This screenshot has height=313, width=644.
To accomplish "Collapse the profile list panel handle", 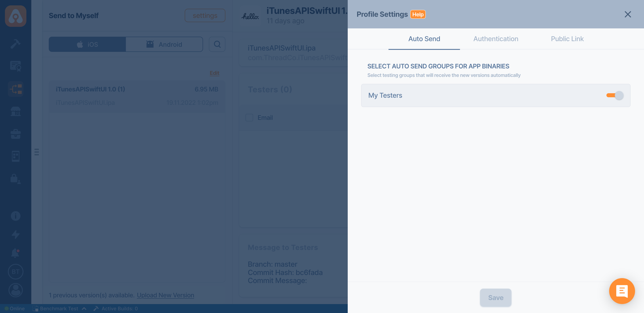I will [36, 152].
